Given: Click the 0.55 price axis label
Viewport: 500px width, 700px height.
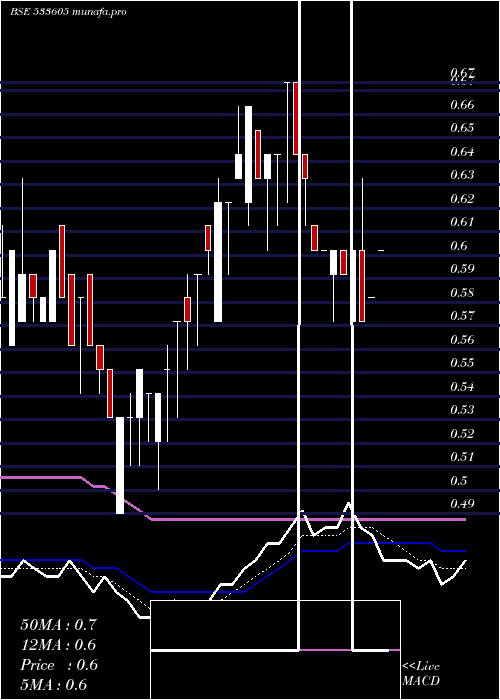Looking at the screenshot, I should click(x=462, y=363).
